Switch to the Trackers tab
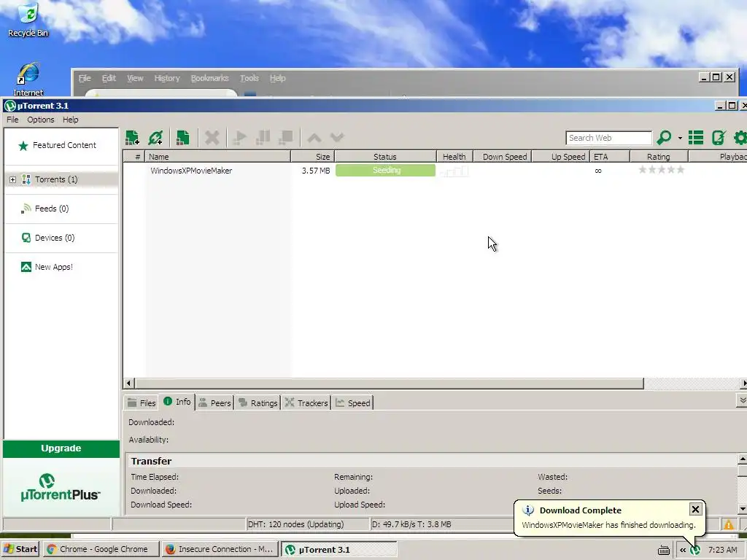747x560 pixels. [306, 402]
